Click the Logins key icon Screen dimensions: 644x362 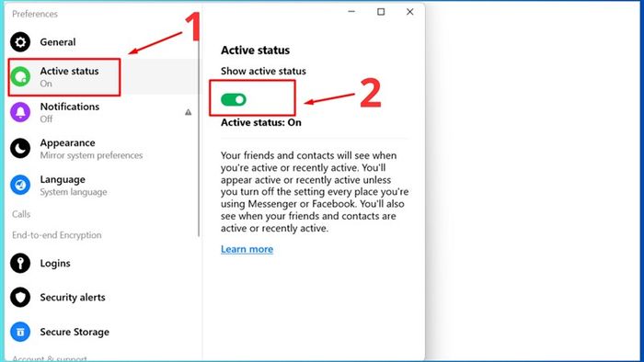click(x=20, y=263)
